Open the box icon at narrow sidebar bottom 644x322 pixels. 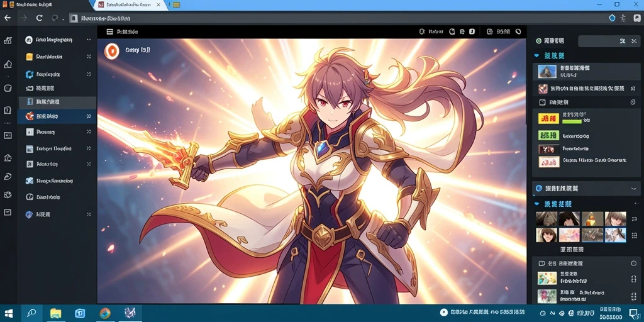(8, 213)
